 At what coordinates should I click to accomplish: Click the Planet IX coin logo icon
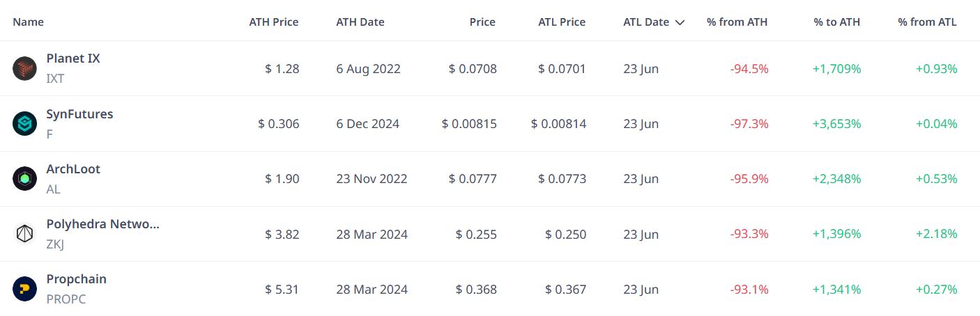click(x=24, y=68)
